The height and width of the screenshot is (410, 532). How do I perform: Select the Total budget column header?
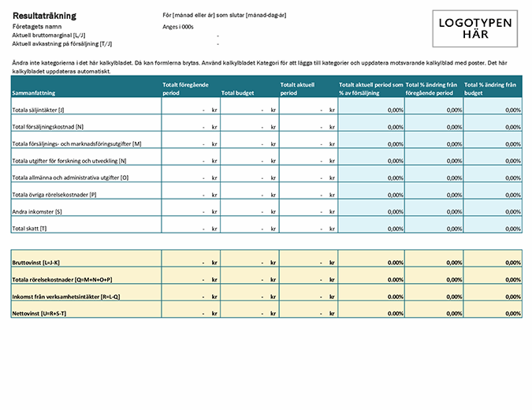click(x=239, y=92)
